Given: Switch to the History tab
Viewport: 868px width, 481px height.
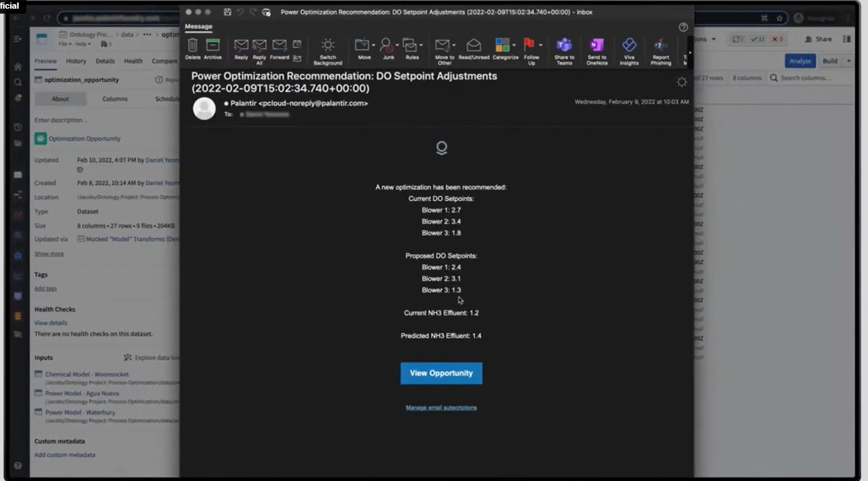Looking at the screenshot, I should tap(76, 61).
